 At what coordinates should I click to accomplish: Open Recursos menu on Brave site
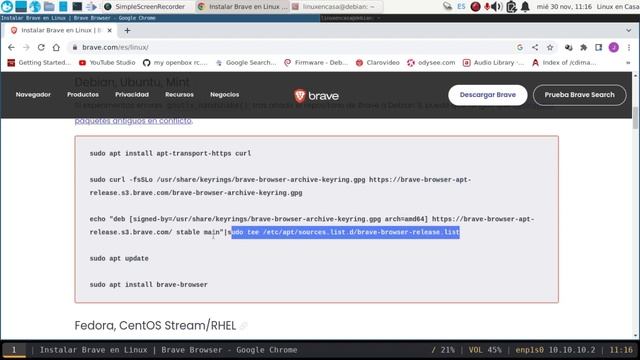click(x=179, y=95)
